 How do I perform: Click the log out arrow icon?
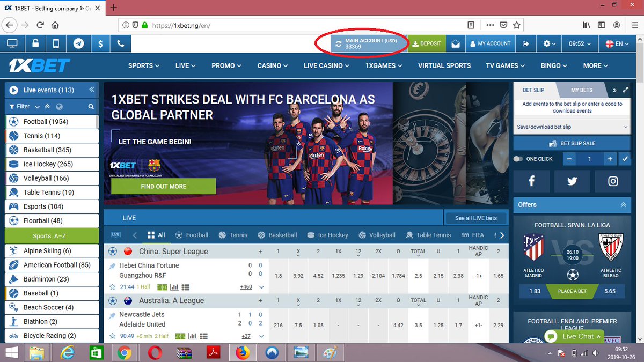coord(526,43)
